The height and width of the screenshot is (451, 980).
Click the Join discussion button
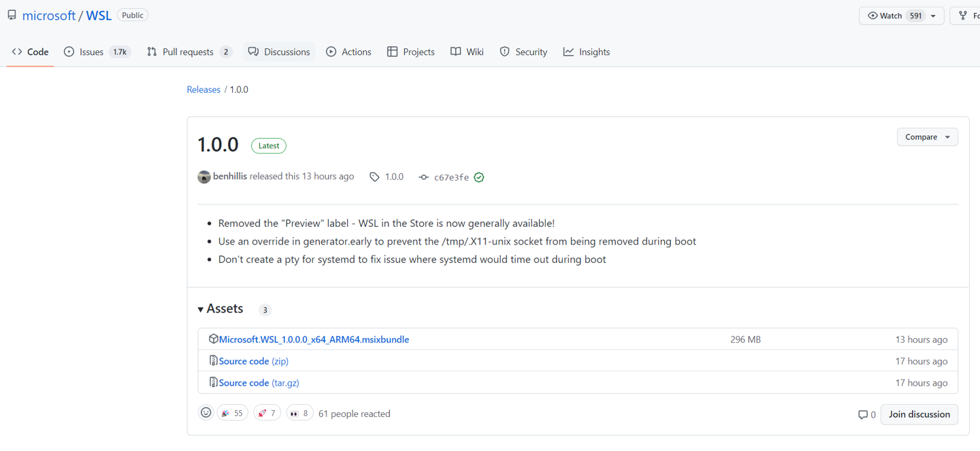click(919, 414)
